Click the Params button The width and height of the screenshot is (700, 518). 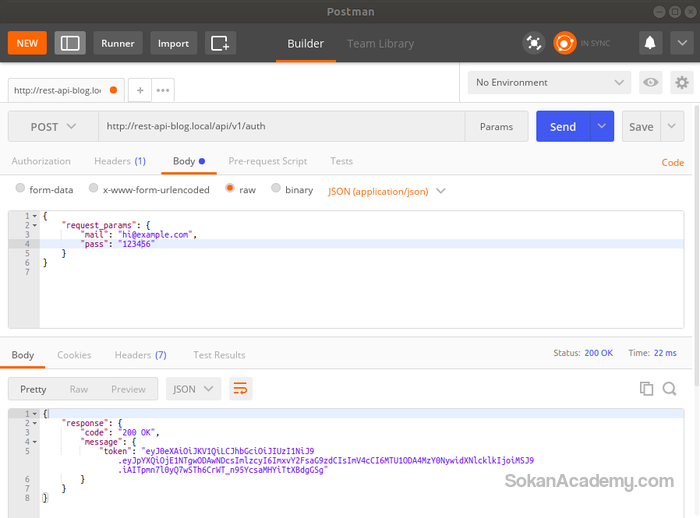[x=496, y=126]
